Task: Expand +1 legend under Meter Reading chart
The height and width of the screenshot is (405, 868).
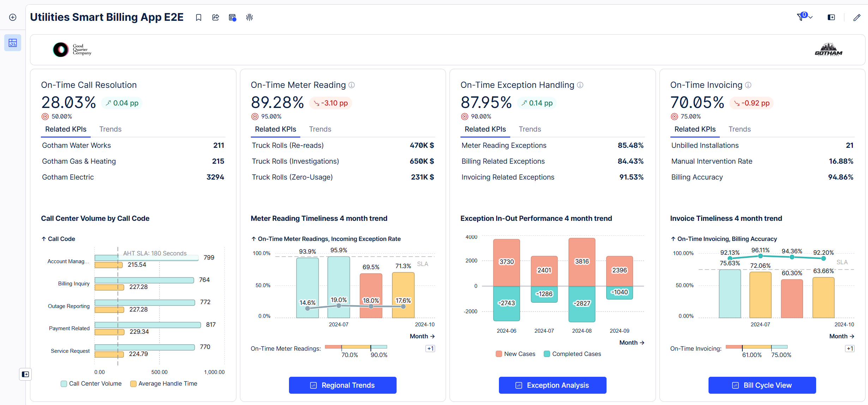Action: coord(430,349)
